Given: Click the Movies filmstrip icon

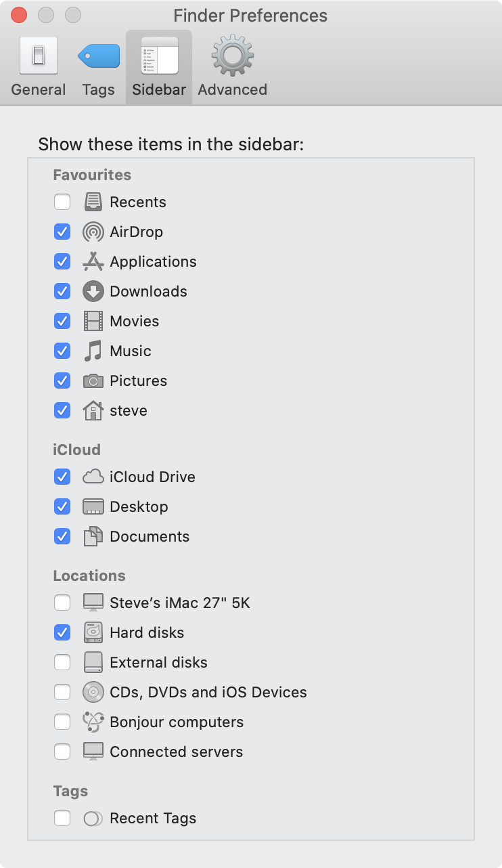Looking at the screenshot, I should point(93,322).
